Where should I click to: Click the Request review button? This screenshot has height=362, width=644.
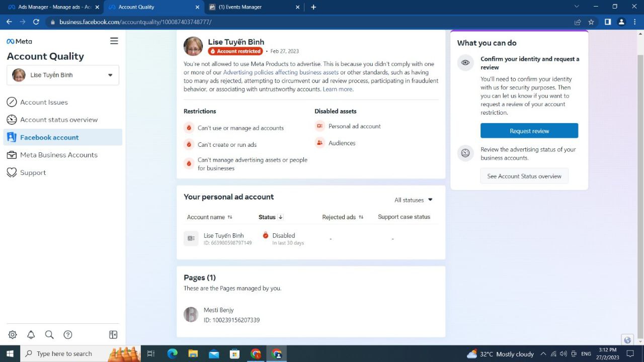(529, 131)
